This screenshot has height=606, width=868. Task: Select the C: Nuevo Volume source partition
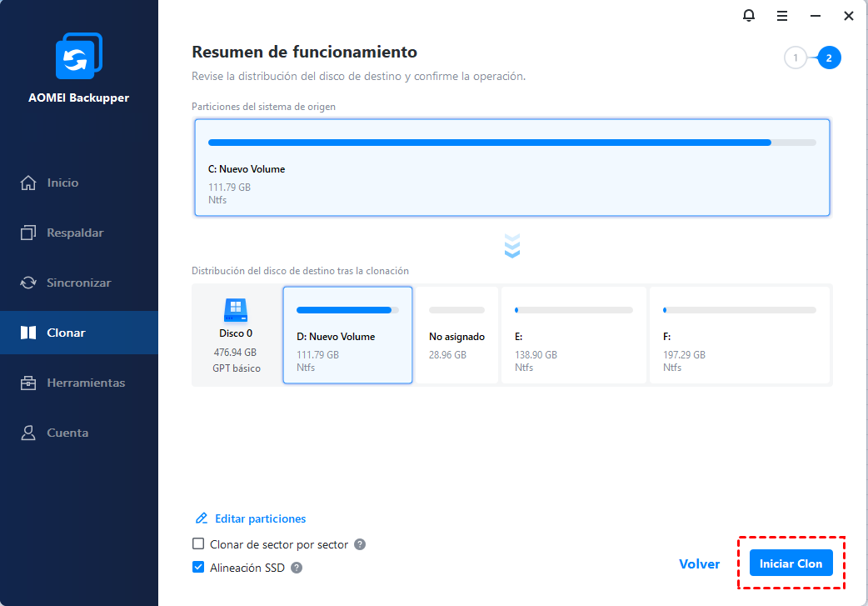click(x=512, y=168)
